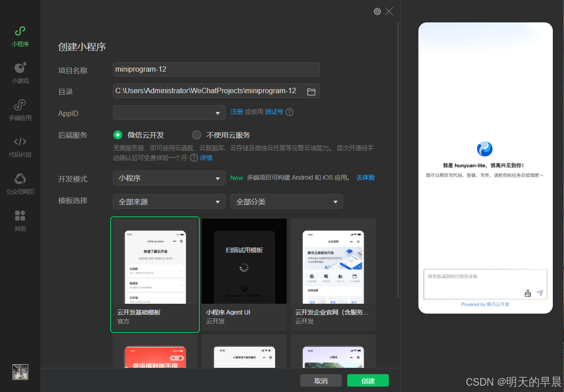Click the user avatar at sidebar bottom
The height and width of the screenshot is (392, 564).
[20, 372]
